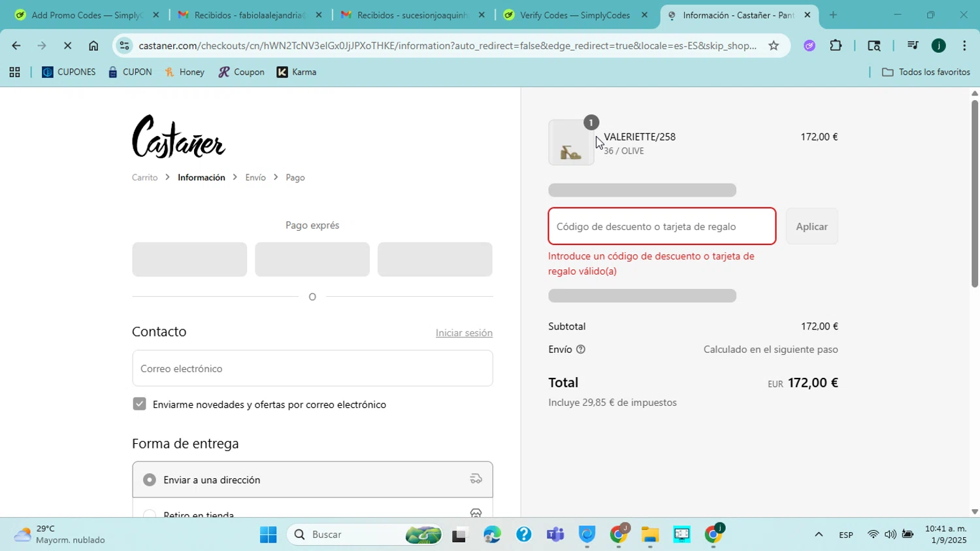The height and width of the screenshot is (551, 980).
Task: Toggle Enviarme novedades y ofertas checkbox
Action: coord(139,404)
